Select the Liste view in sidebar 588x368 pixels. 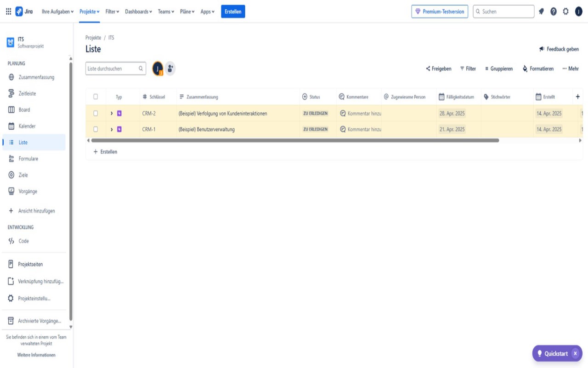[x=34, y=142]
